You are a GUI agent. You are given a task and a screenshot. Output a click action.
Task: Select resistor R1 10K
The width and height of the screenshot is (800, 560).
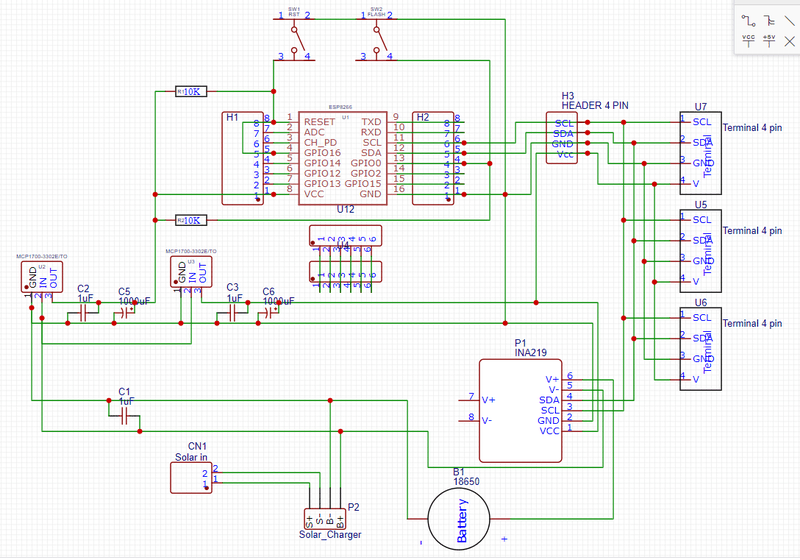191,92
